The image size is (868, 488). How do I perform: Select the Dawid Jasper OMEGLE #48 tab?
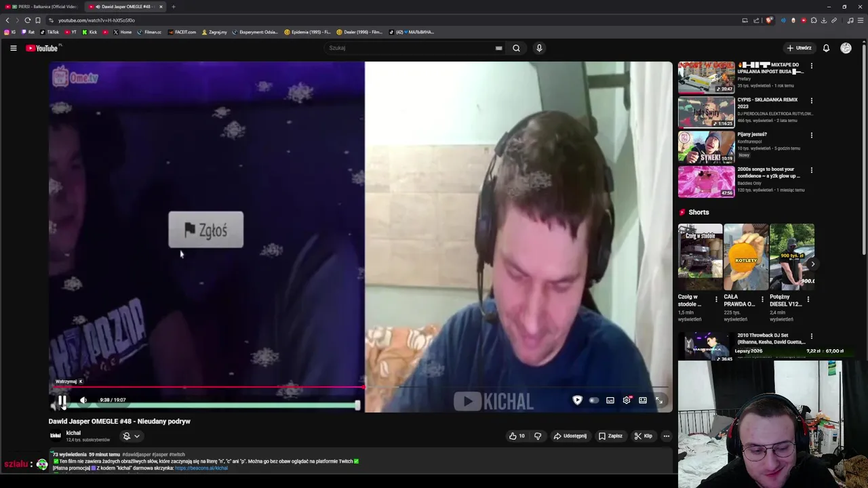coord(125,7)
